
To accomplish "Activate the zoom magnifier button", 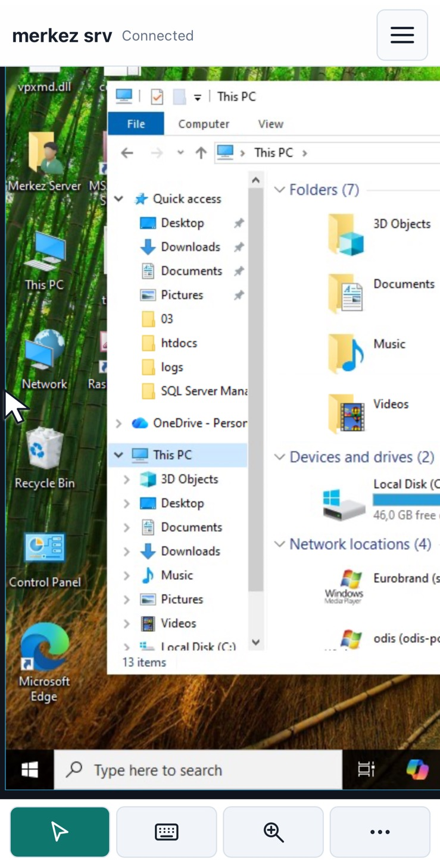I will click(273, 832).
